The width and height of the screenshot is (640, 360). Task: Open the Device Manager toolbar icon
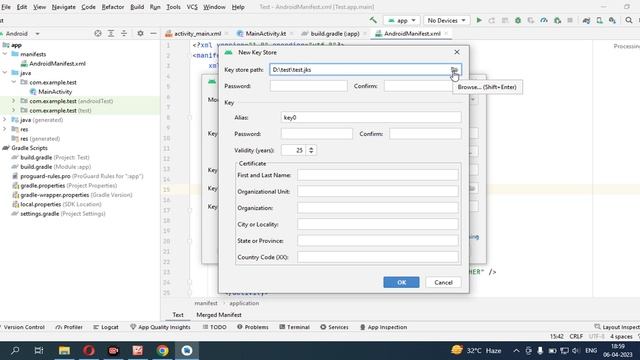(600, 20)
